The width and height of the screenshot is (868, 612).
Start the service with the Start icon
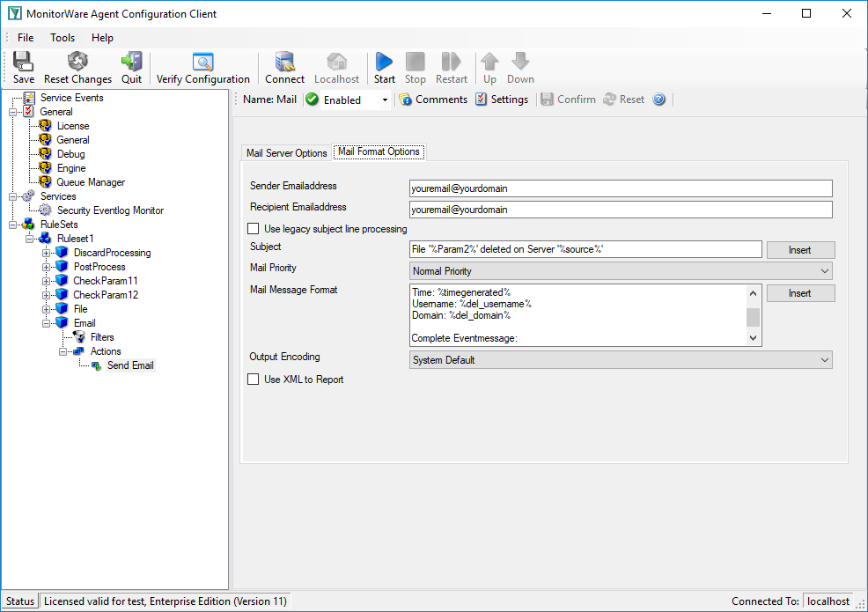pos(384,62)
